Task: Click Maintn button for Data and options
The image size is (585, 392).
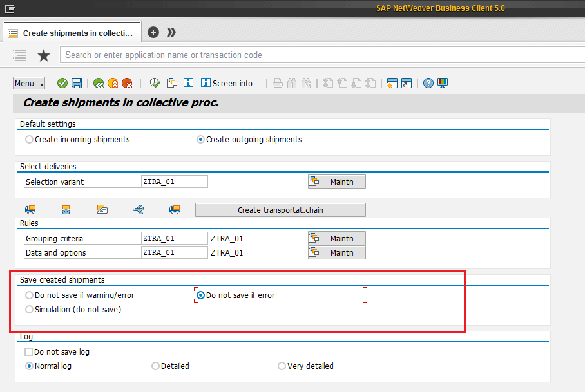Action: tap(337, 252)
